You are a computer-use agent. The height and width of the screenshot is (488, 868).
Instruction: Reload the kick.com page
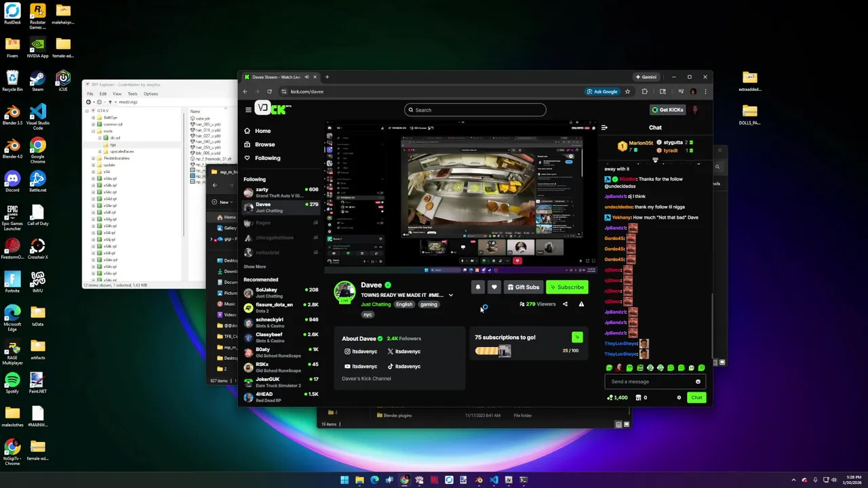(269, 91)
